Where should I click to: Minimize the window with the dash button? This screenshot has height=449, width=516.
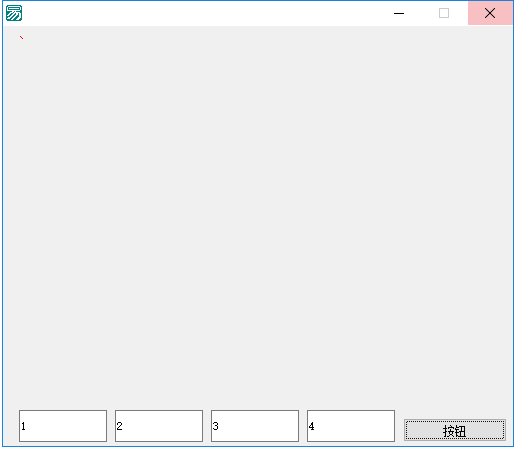399,13
